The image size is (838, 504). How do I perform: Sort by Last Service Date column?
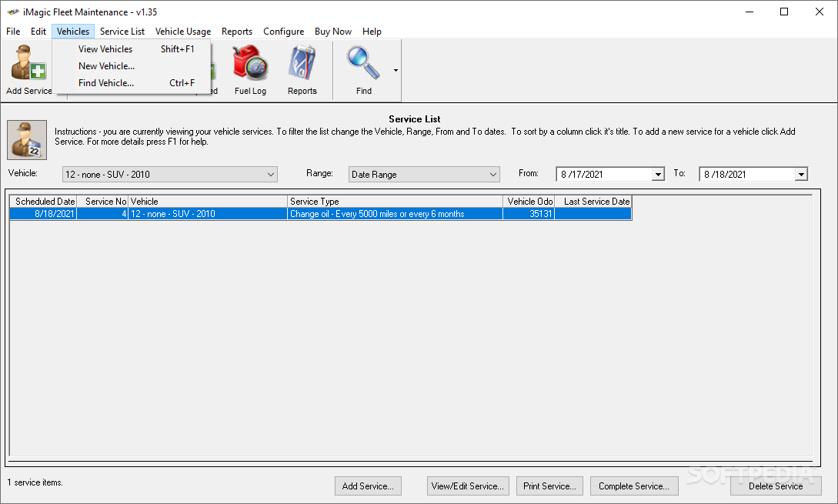point(593,202)
